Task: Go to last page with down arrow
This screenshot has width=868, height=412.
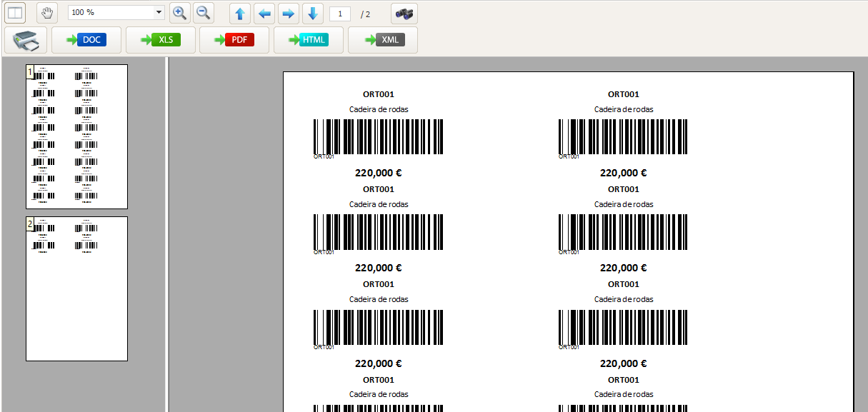Action: [312, 14]
